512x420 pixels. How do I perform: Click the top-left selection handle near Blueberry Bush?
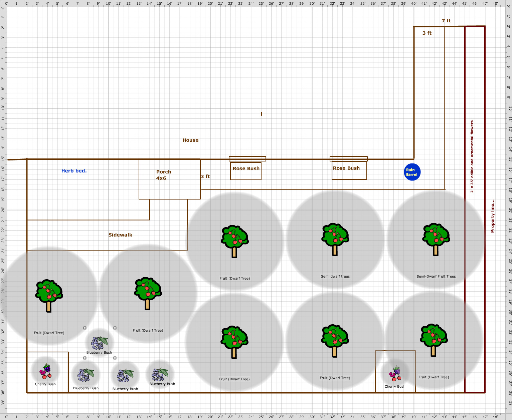85,328
